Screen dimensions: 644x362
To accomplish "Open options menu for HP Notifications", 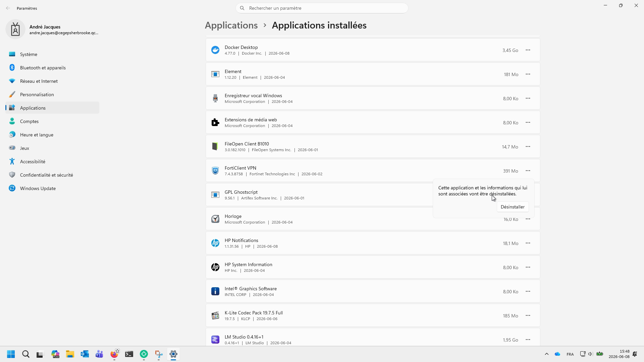I will coord(528,243).
